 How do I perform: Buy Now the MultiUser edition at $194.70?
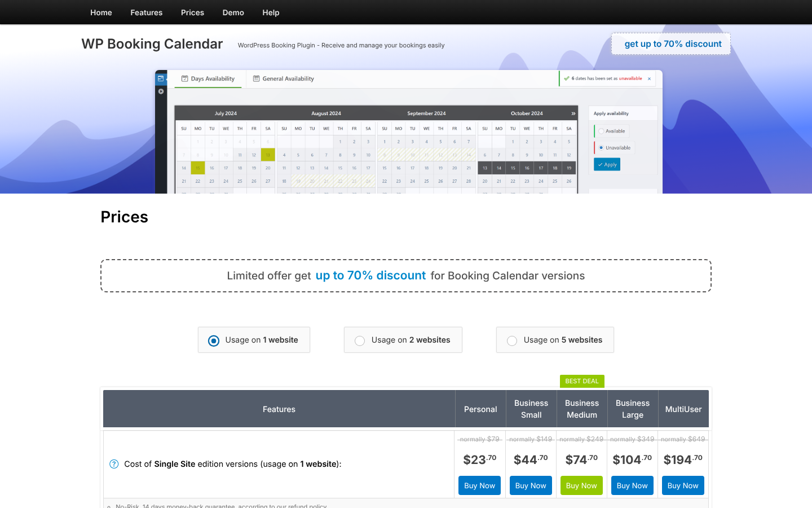[x=683, y=485]
